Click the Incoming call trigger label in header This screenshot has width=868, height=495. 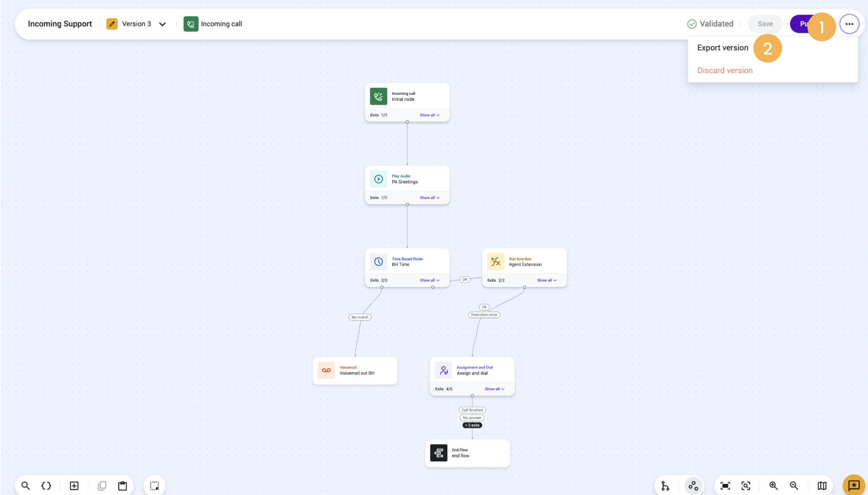[221, 24]
